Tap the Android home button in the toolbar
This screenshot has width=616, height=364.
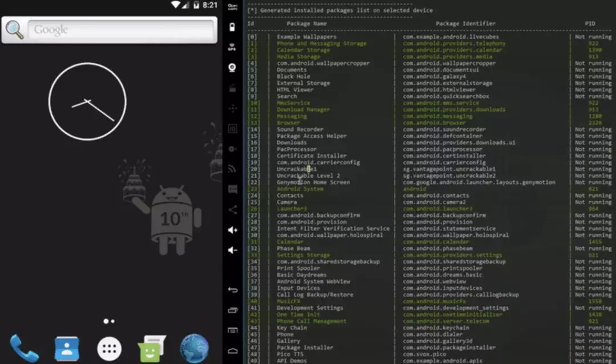click(233, 351)
